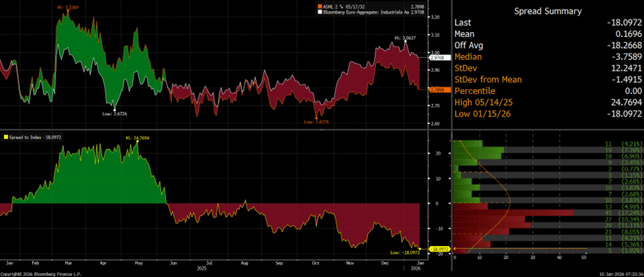Viewport: 644px width, 277px height.
Task: Click the Low: 2.6276 orange marker
Action: tap(317, 122)
